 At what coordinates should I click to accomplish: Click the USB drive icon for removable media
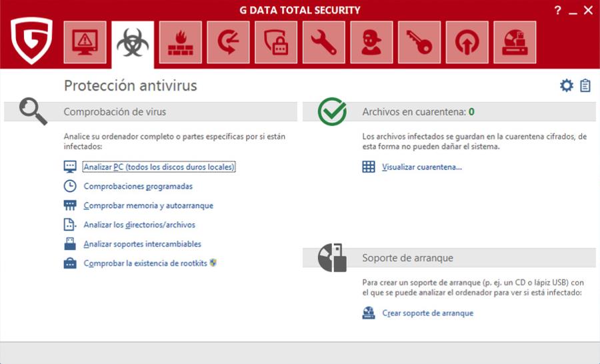pyautogui.click(x=70, y=243)
